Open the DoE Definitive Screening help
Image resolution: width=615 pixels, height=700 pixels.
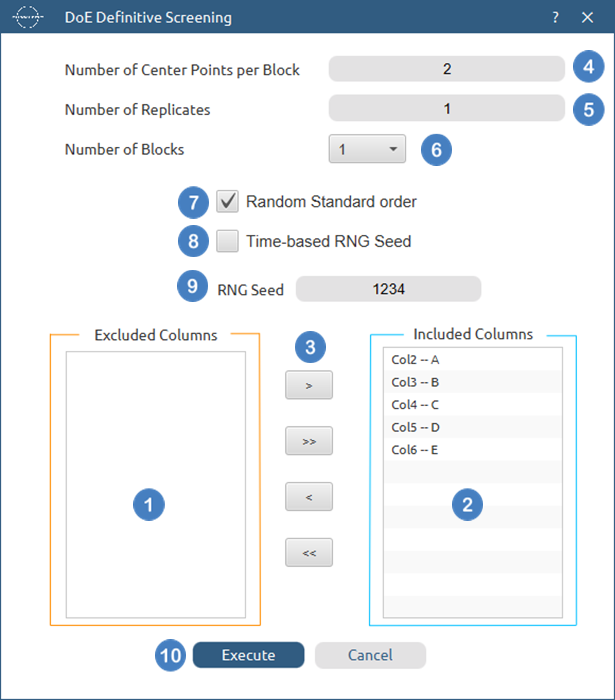click(x=555, y=18)
